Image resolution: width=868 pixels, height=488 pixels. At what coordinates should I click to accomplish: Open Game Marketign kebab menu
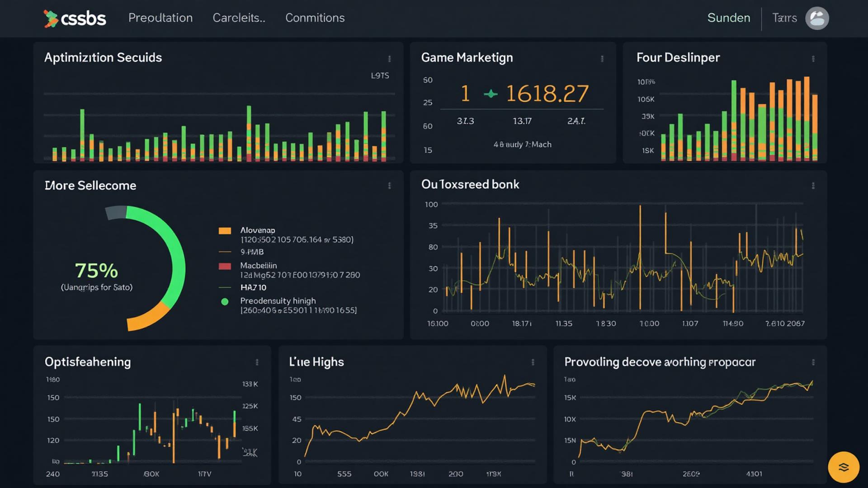tap(602, 59)
